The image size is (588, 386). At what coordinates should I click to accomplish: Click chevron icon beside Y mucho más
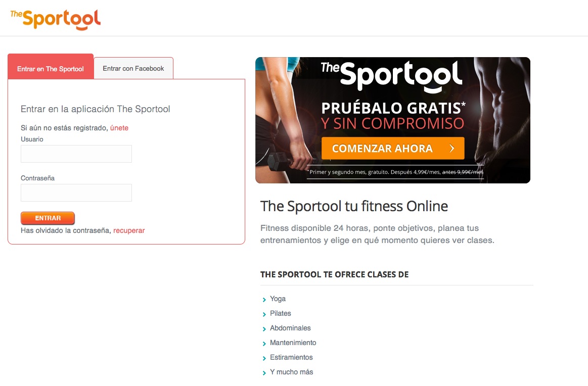(x=264, y=372)
